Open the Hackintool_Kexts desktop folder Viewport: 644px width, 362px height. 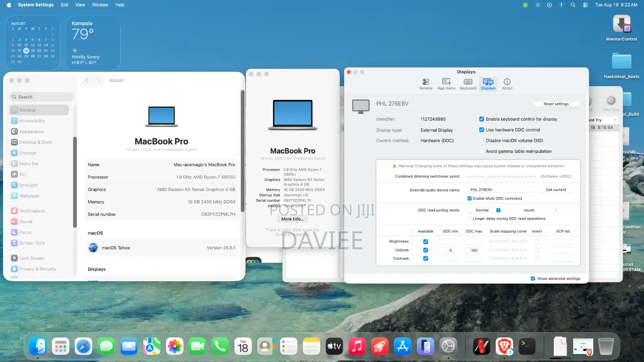[621, 62]
